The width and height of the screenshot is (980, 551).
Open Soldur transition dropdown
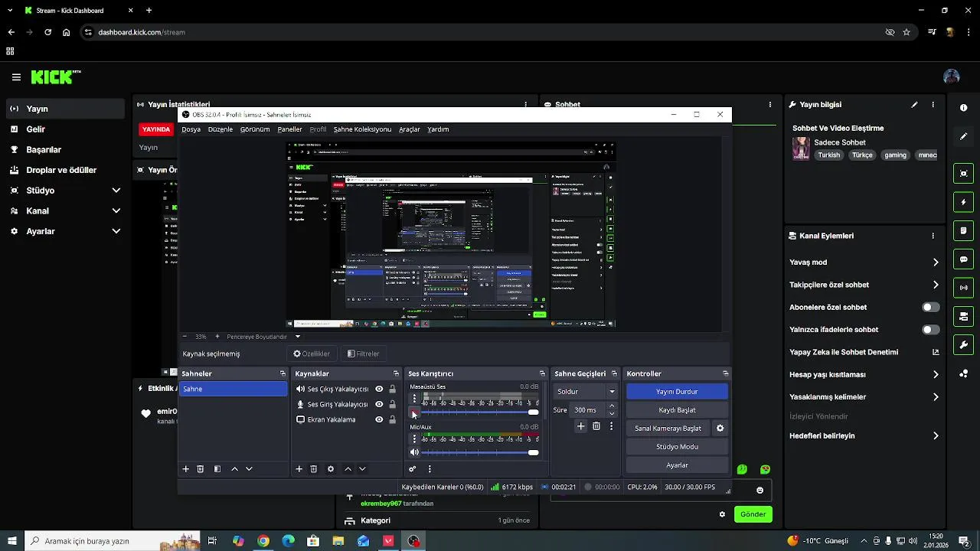point(586,391)
